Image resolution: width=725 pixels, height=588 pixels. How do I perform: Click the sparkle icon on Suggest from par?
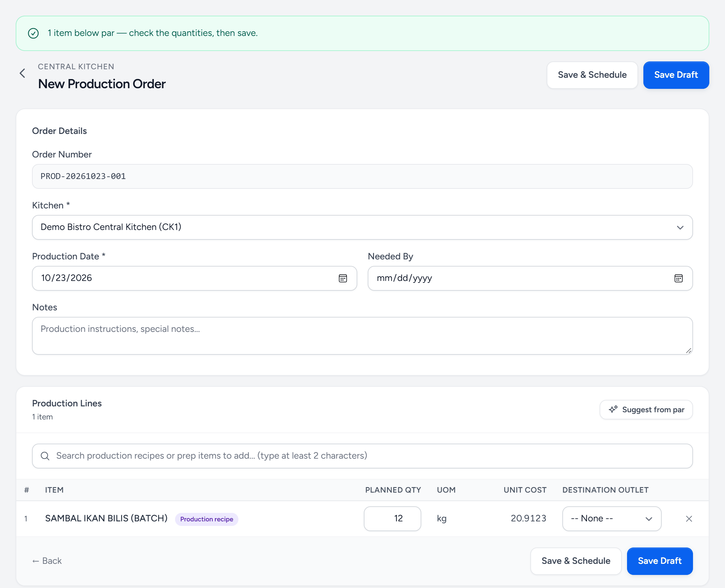613,410
